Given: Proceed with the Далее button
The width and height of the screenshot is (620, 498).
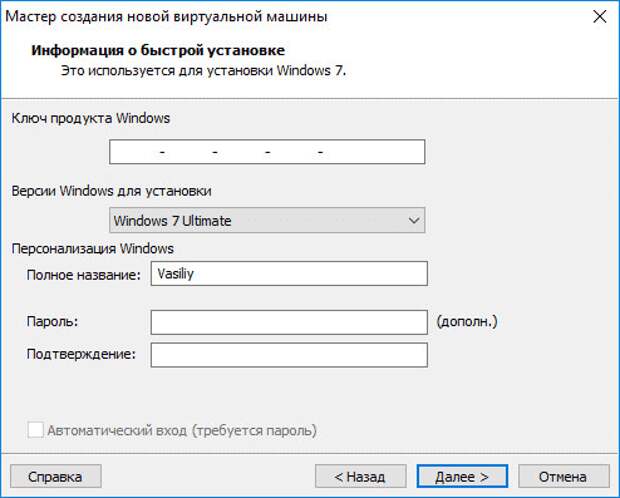Looking at the screenshot, I should 462,476.
